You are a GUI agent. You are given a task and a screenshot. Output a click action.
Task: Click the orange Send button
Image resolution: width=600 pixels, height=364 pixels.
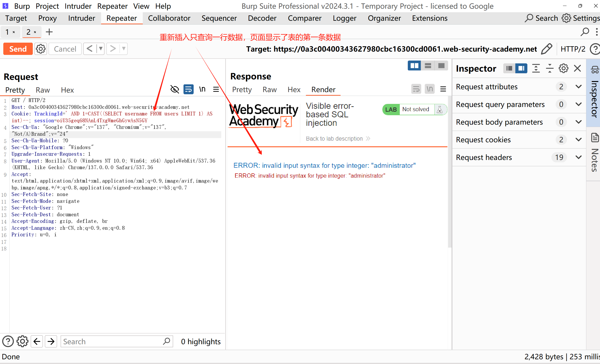pos(18,49)
